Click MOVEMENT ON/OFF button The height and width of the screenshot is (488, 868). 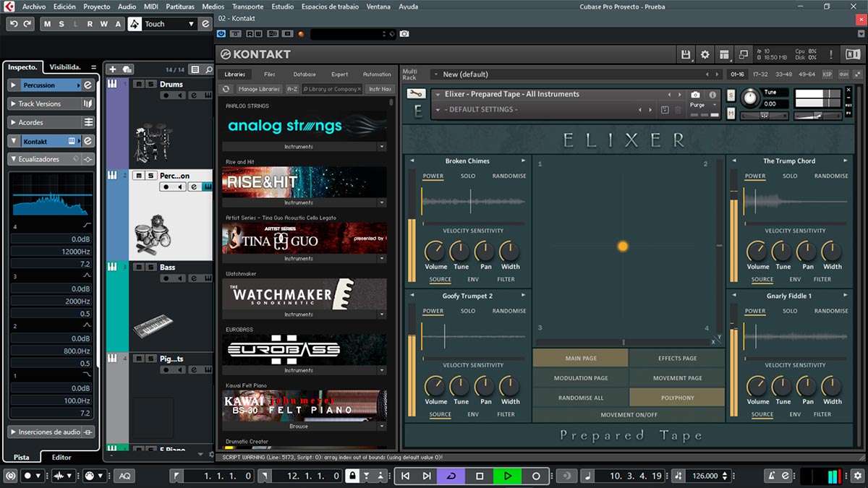click(x=629, y=415)
